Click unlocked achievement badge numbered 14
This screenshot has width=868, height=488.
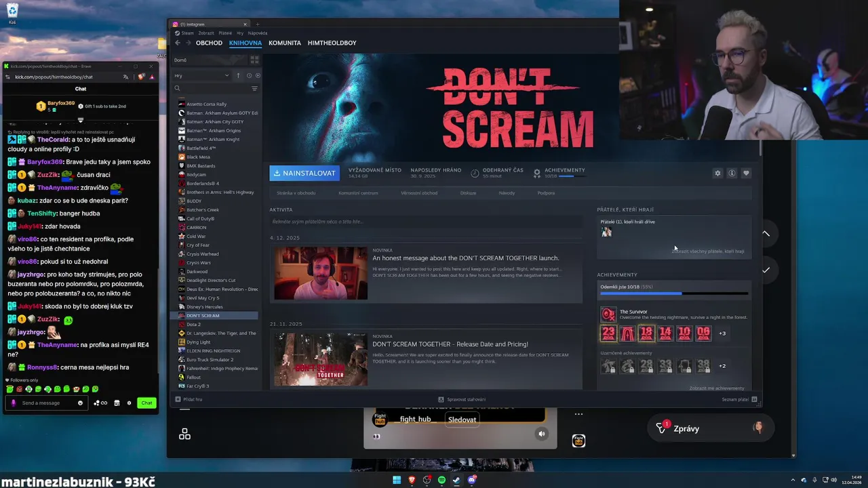tap(665, 333)
